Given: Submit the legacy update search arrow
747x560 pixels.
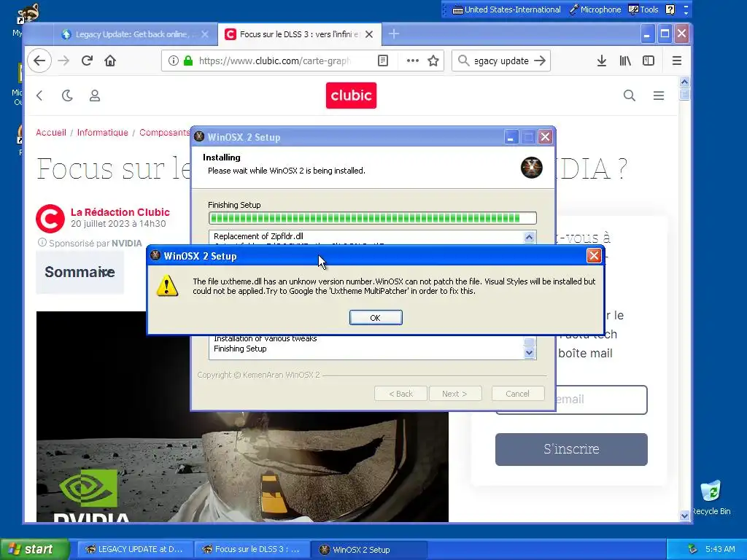Looking at the screenshot, I should click(540, 61).
